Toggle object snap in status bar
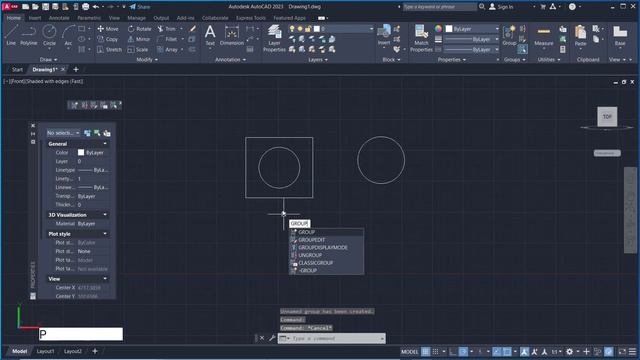This screenshot has width=640, height=360. [x=507, y=351]
